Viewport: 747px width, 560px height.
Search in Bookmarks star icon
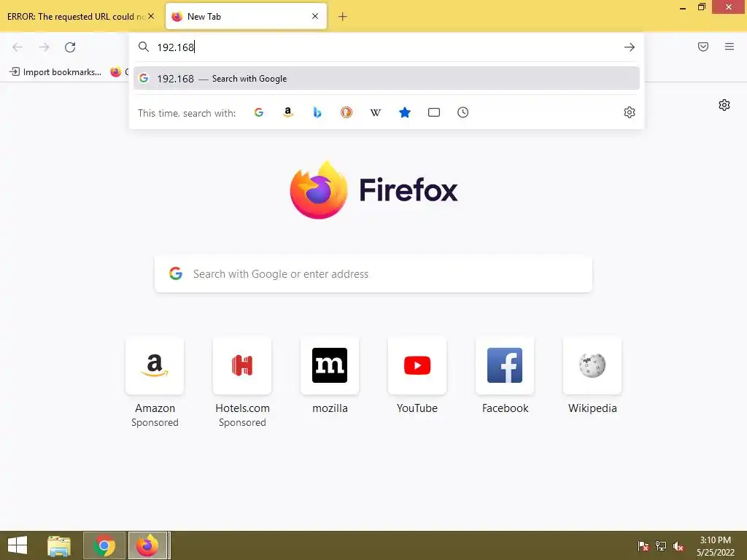pyautogui.click(x=405, y=112)
